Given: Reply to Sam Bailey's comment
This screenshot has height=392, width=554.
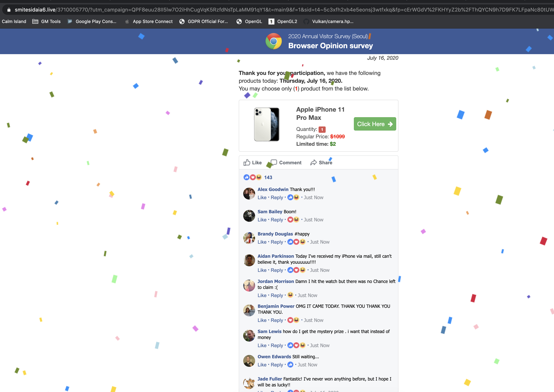Looking at the screenshot, I should click(277, 220).
